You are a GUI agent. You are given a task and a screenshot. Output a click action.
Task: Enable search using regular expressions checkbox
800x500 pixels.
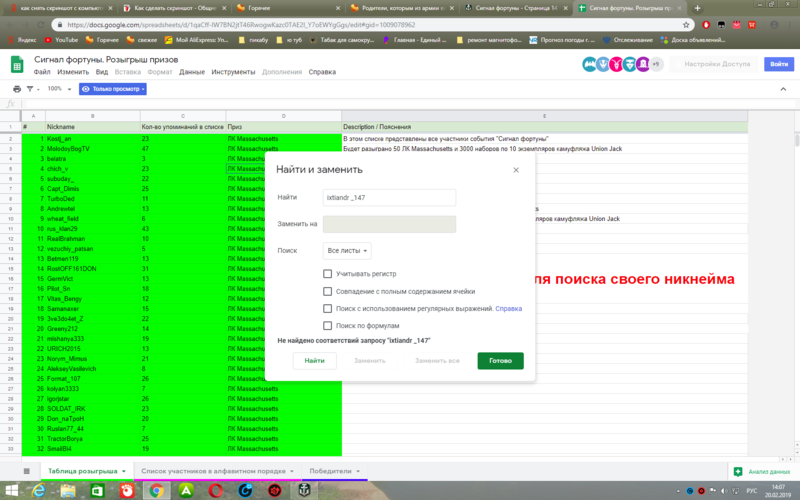pos(328,309)
